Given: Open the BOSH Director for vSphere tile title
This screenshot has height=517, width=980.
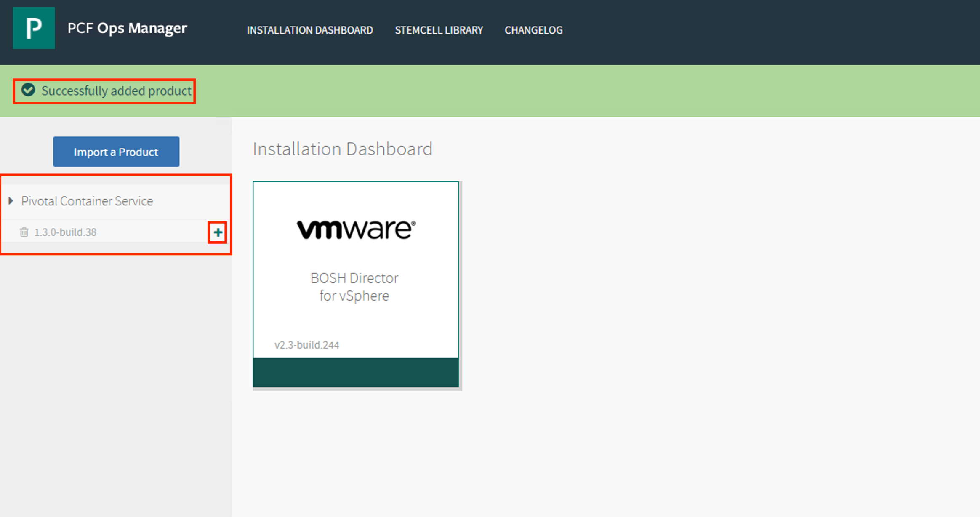Looking at the screenshot, I should coord(354,287).
